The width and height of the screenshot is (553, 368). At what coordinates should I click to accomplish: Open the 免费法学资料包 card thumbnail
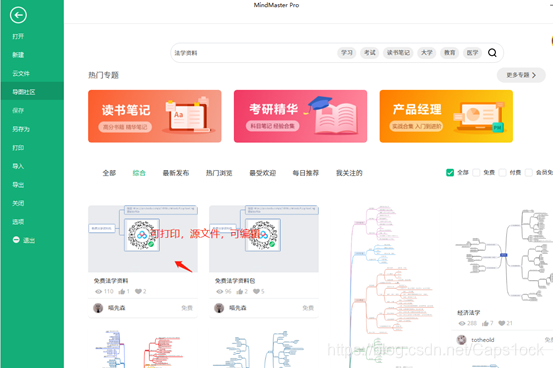point(264,239)
